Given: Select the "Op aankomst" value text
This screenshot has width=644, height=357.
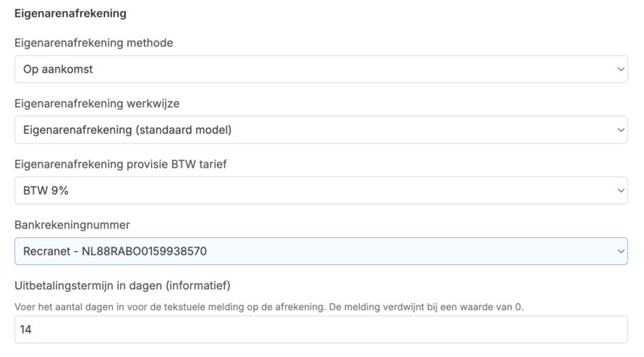Looking at the screenshot, I should tap(54, 69).
